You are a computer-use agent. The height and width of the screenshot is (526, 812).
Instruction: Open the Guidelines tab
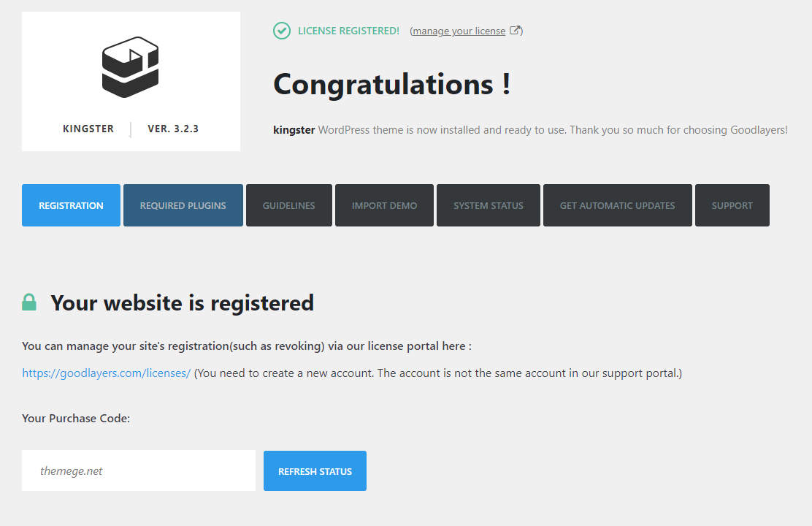click(289, 205)
